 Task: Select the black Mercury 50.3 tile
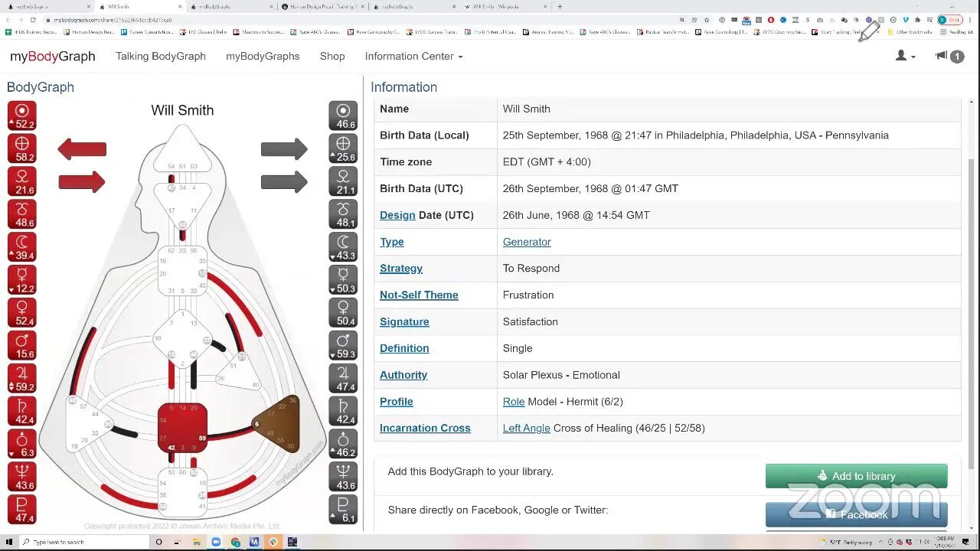point(343,280)
